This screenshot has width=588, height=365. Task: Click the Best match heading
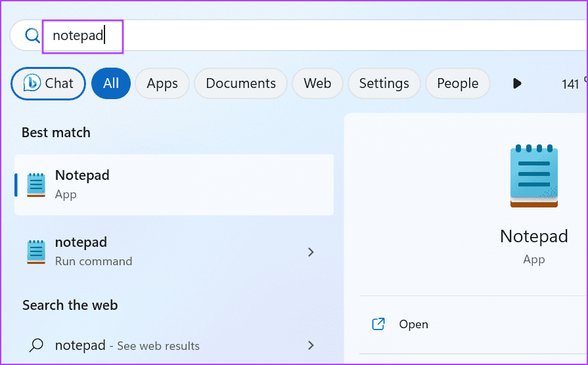(x=56, y=133)
